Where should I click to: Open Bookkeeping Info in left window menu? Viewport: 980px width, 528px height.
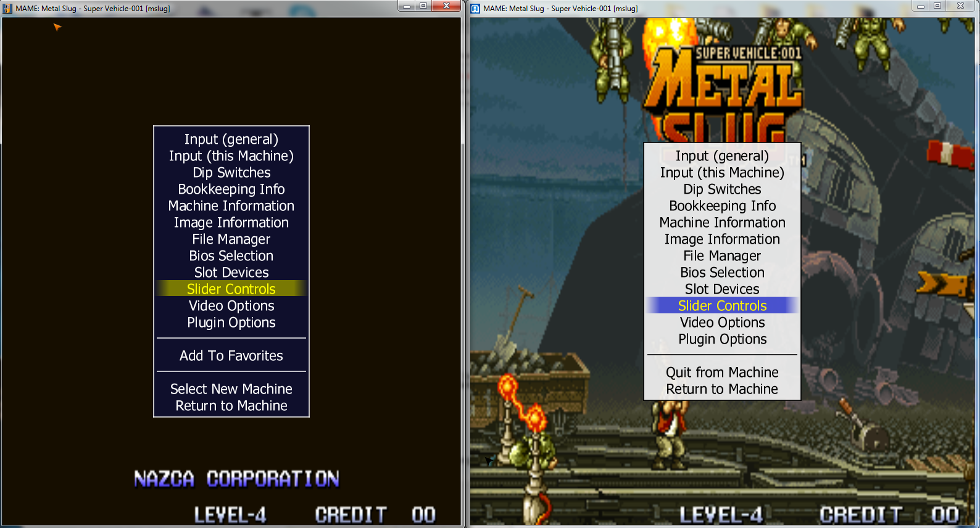[231, 189]
